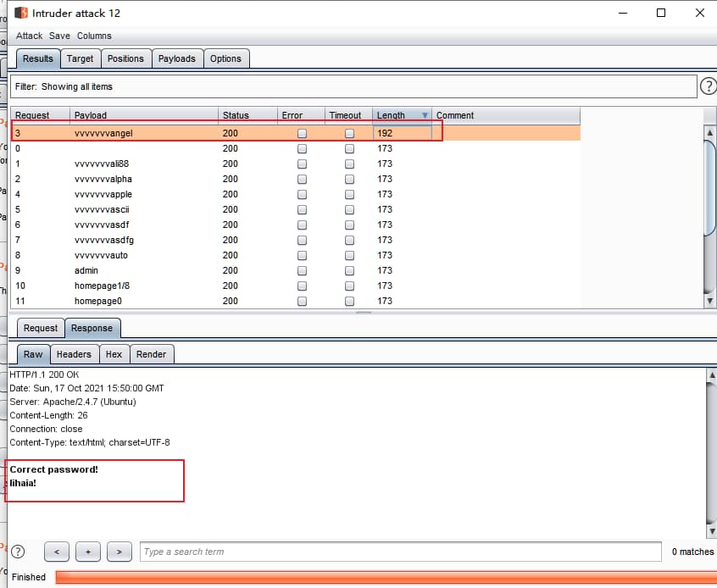Toggle Error checkbox for homepage0 row
Image resolution: width=717 pixels, height=588 pixels.
[302, 301]
